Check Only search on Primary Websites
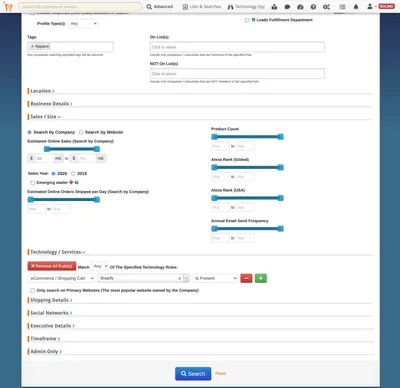 pyautogui.click(x=32, y=291)
